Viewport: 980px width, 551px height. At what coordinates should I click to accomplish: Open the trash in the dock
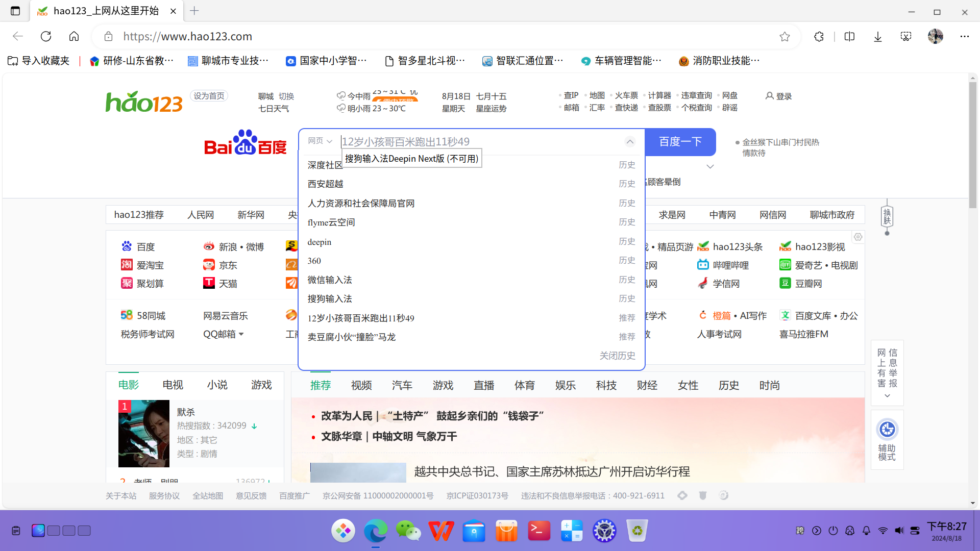pos(637,531)
